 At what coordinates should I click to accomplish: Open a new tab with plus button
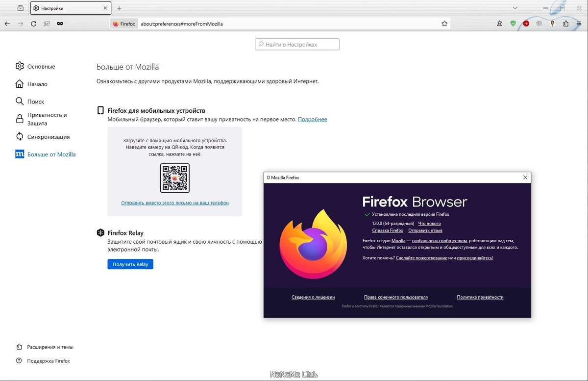[x=119, y=8]
